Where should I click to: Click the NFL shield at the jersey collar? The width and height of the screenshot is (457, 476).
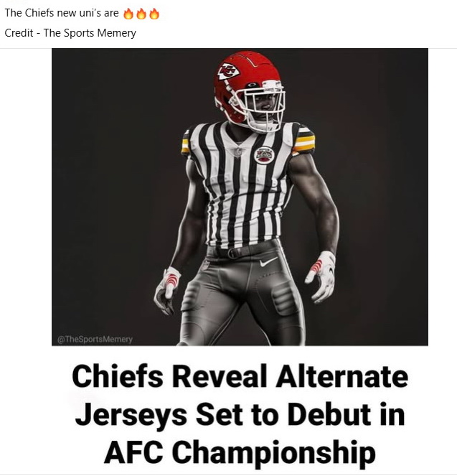tap(238, 151)
